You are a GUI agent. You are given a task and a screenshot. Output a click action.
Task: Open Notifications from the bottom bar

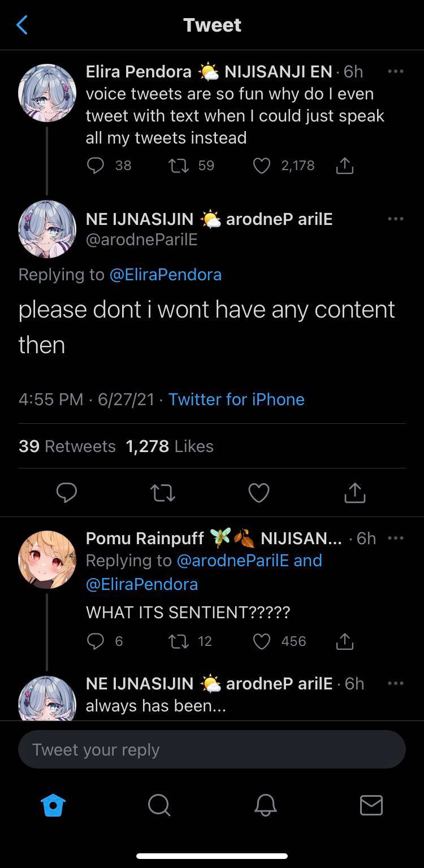(x=265, y=805)
